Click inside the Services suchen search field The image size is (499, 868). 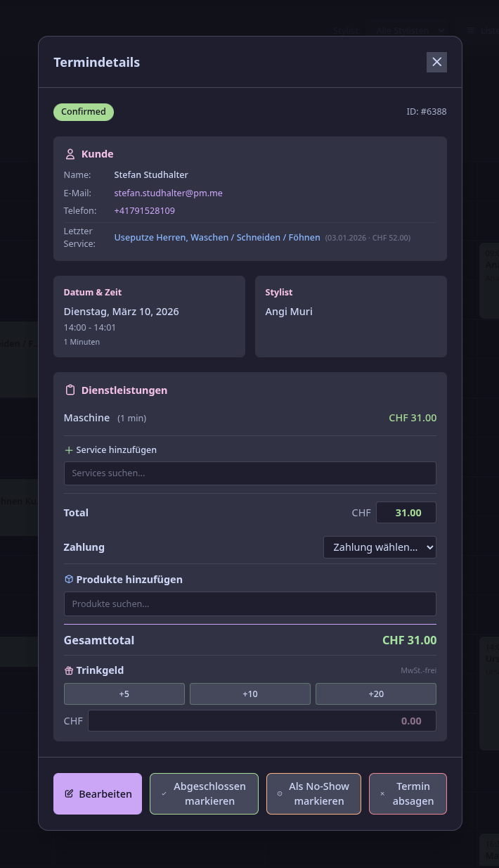pos(249,473)
